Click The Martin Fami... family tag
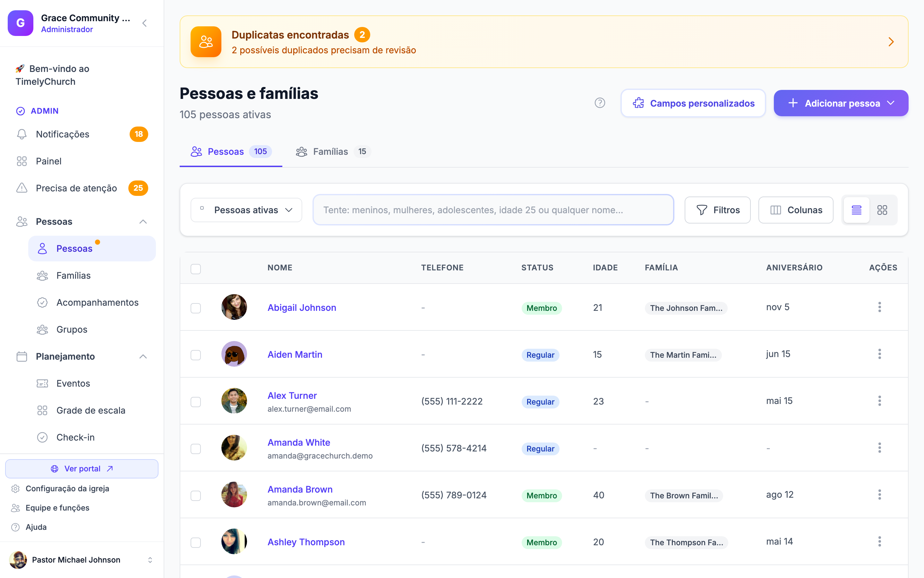 point(683,355)
